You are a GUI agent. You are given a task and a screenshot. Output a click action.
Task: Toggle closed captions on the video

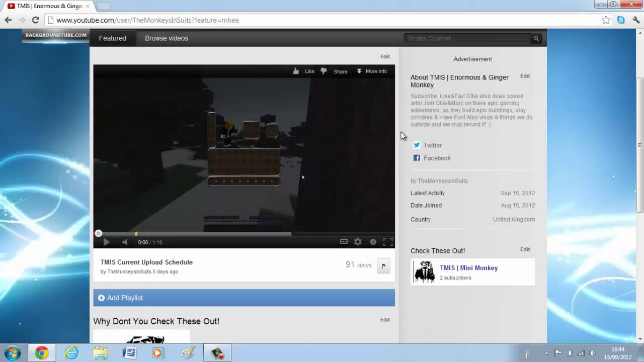pos(344,241)
